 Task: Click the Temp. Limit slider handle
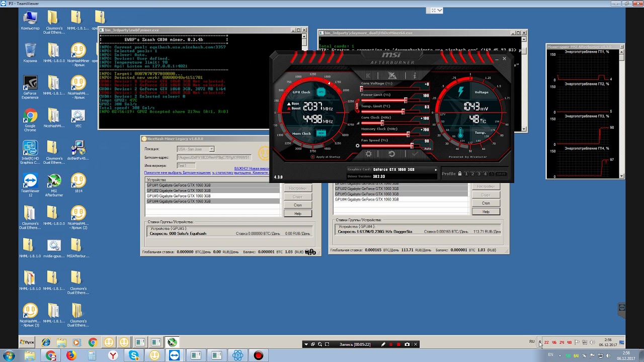pos(403,112)
